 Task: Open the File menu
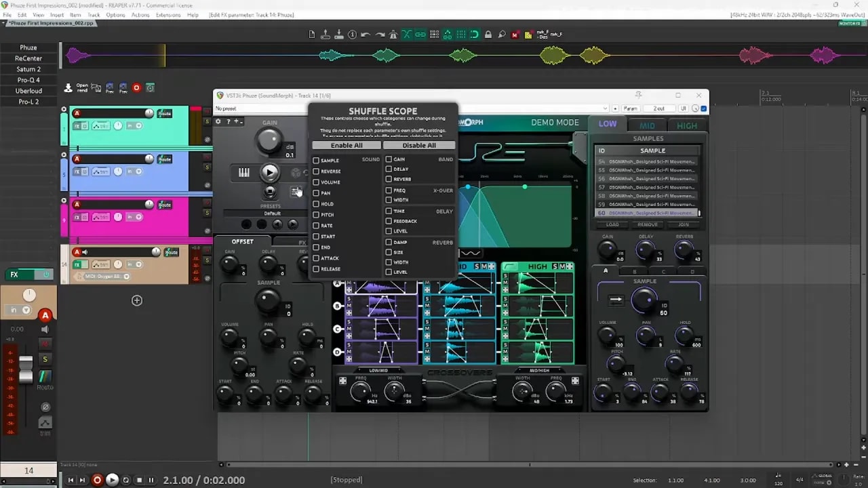7,15
